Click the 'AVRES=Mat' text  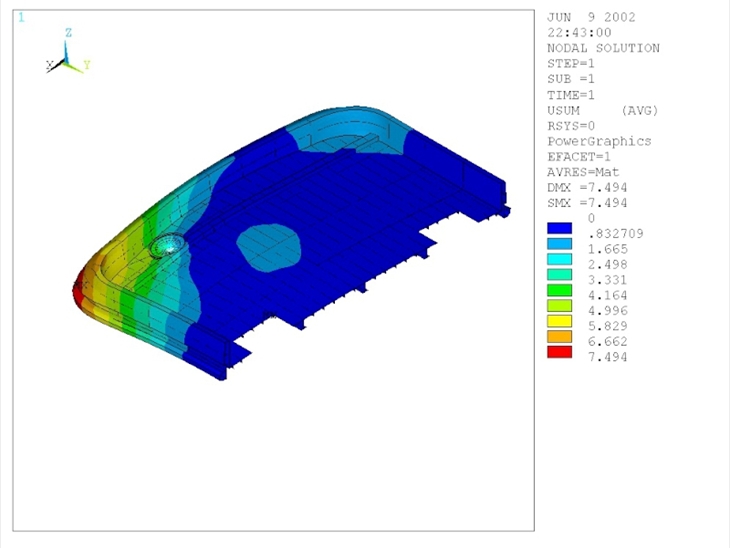pos(583,172)
